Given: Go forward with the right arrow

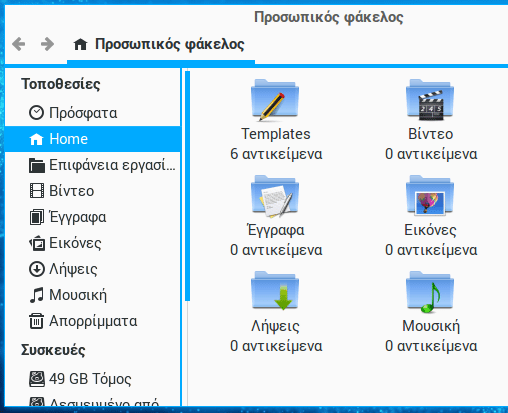Looking at the screenshot, I should 47,44.
